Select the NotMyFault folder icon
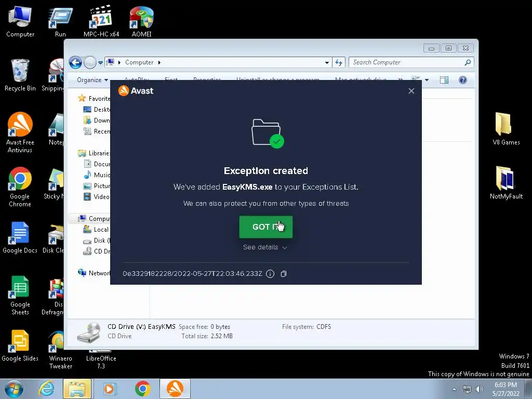The height and width of the screenshot is (399, 532). click(506, 183)
